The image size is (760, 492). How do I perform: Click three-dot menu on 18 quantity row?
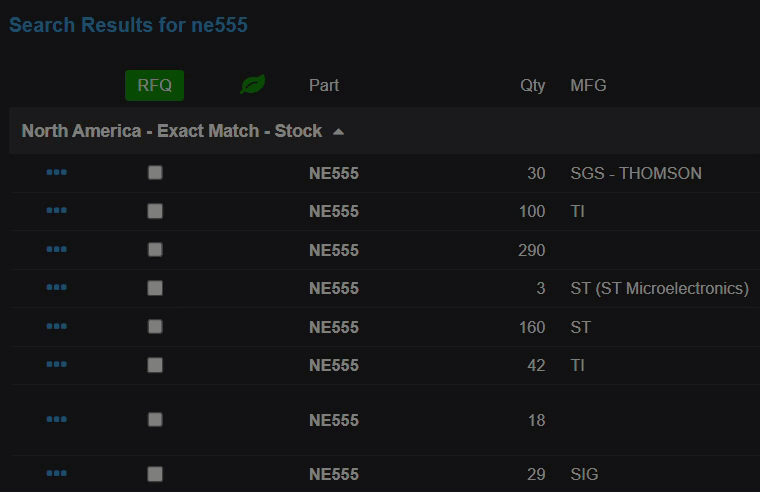[56, 420]
